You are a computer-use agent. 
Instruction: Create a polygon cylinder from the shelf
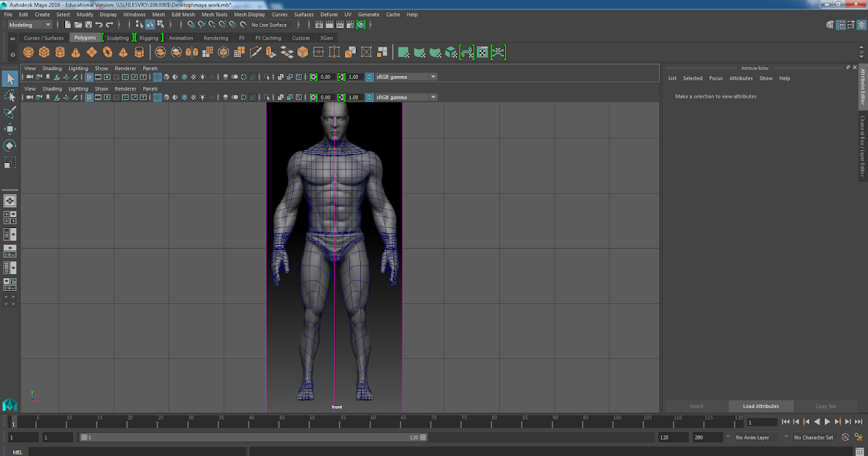[x=60, y=51]
